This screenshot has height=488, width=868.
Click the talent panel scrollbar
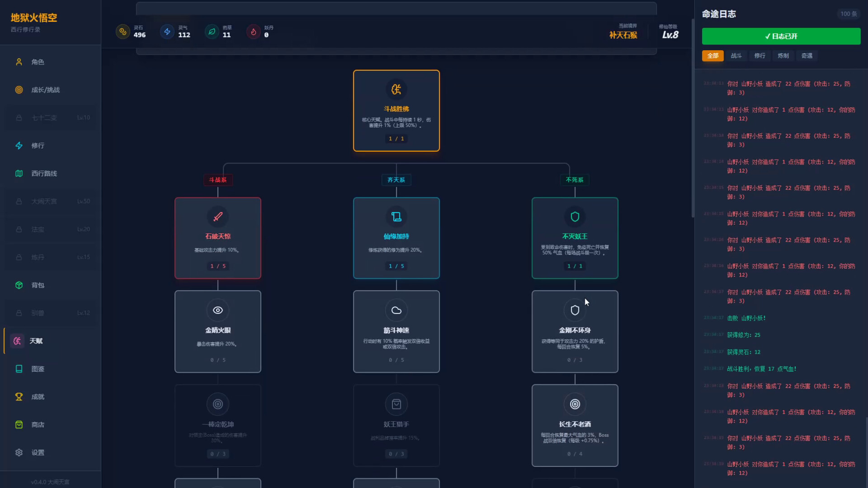click(694, 117)
